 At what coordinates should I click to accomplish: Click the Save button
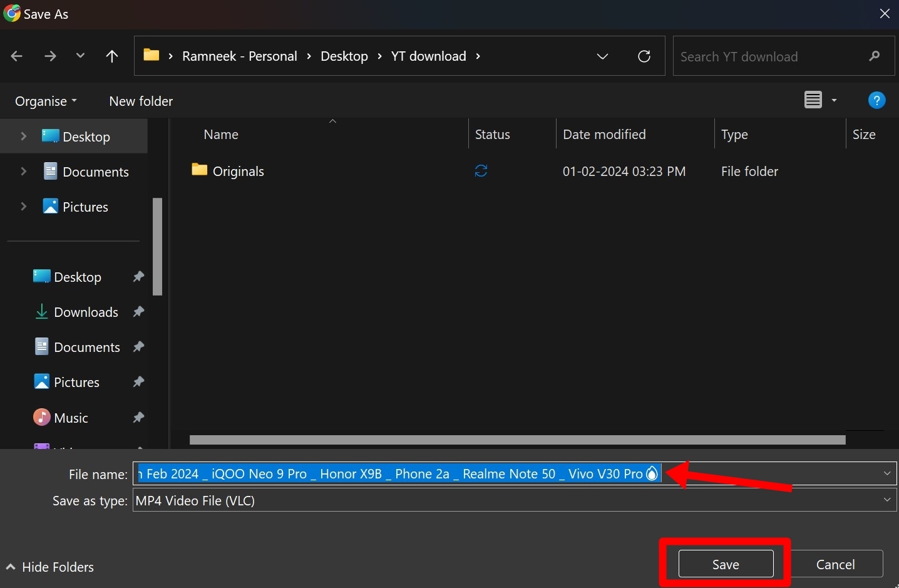pyautogui.click(x=726, y=564)
